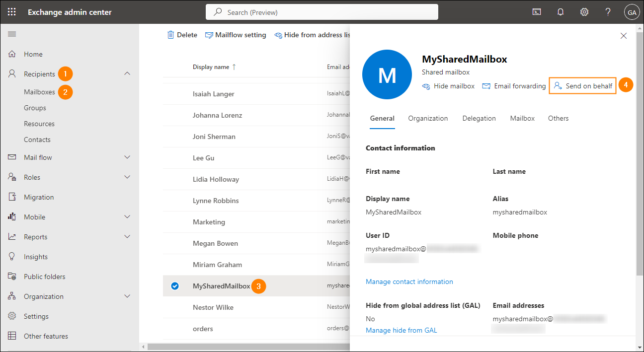Click the horizontal scrollbar left arrow

(x=143, y=347)
